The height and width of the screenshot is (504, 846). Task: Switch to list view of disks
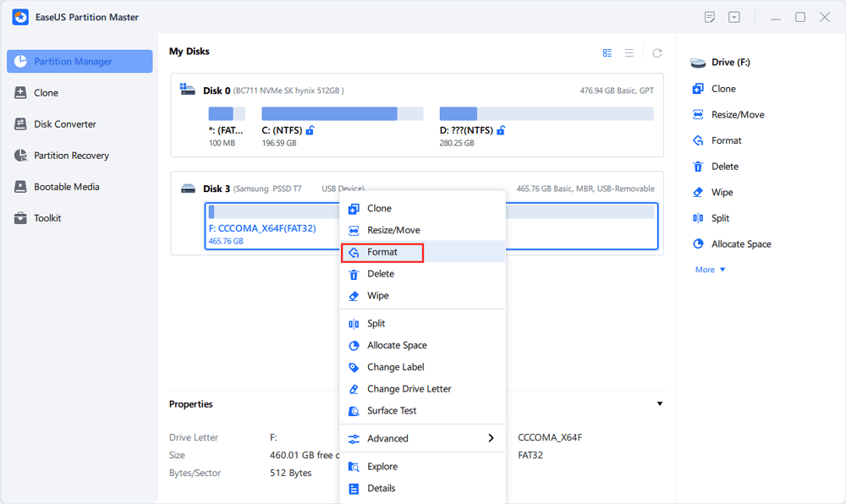click(629, 52)
